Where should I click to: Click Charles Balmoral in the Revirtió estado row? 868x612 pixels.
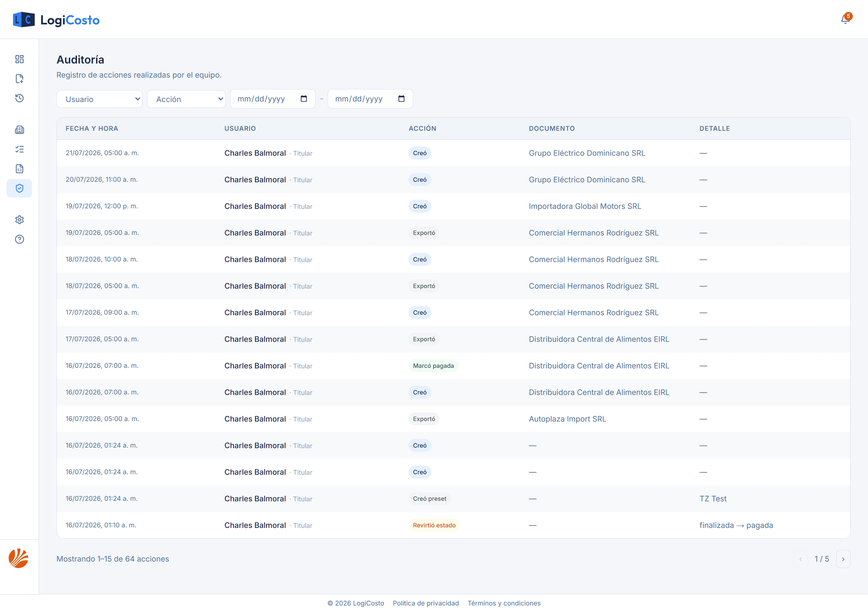255,525
